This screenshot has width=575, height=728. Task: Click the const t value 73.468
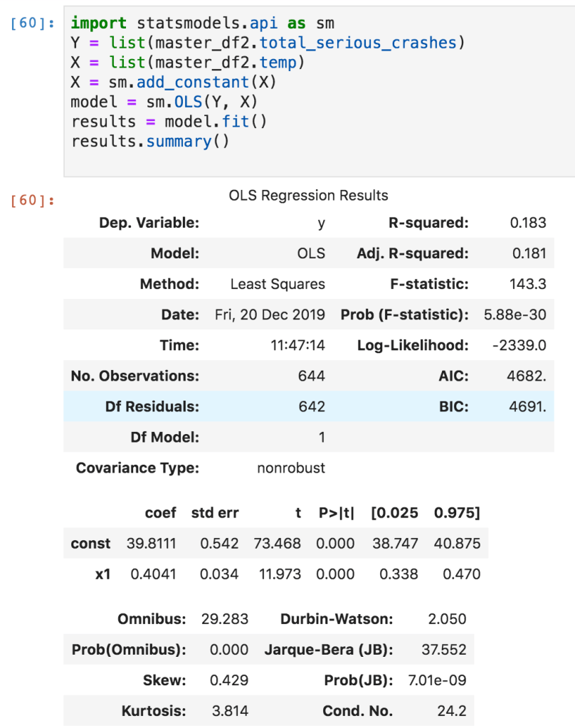click(x=278, y=544)
